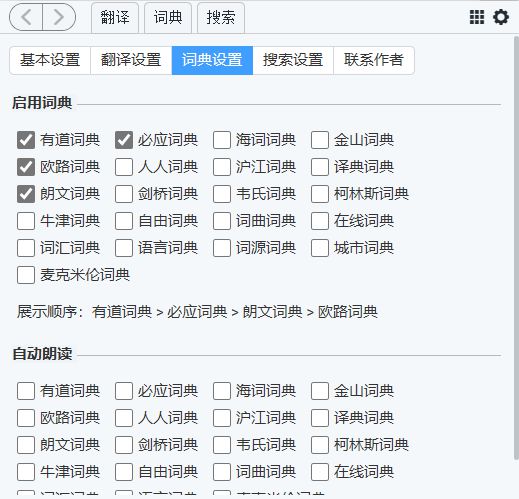
Task: Open the 翻译设置 settings tab
Action: point(131,60)
